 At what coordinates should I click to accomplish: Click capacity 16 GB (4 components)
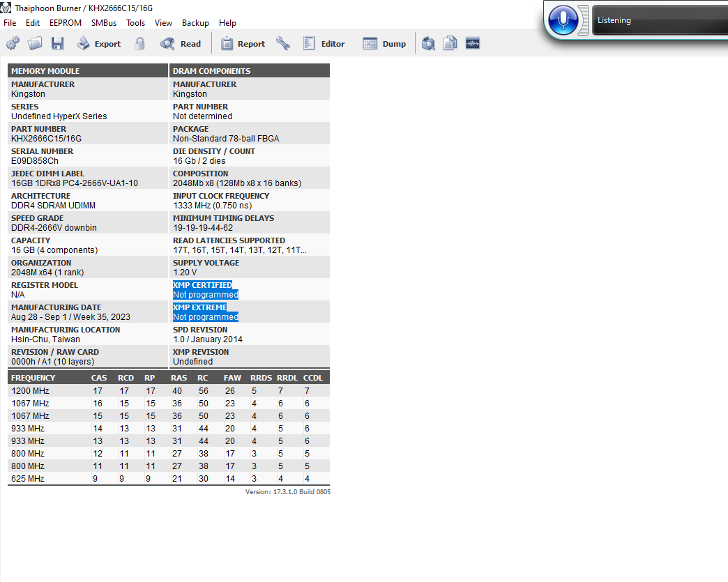55,250
